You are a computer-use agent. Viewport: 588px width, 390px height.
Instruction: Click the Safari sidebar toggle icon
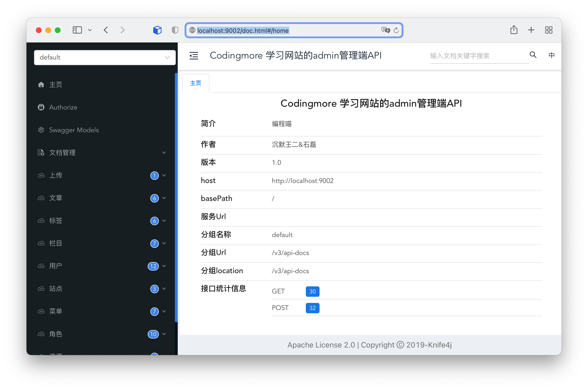click(77, 30)
